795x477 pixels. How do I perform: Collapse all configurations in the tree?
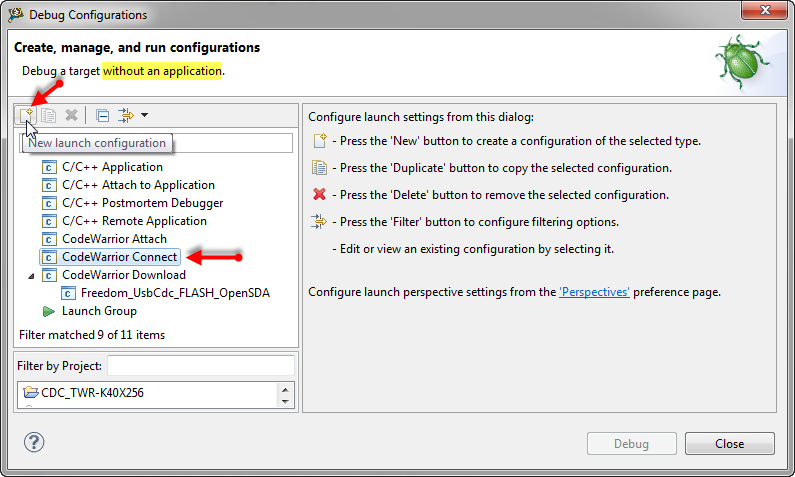102,116
